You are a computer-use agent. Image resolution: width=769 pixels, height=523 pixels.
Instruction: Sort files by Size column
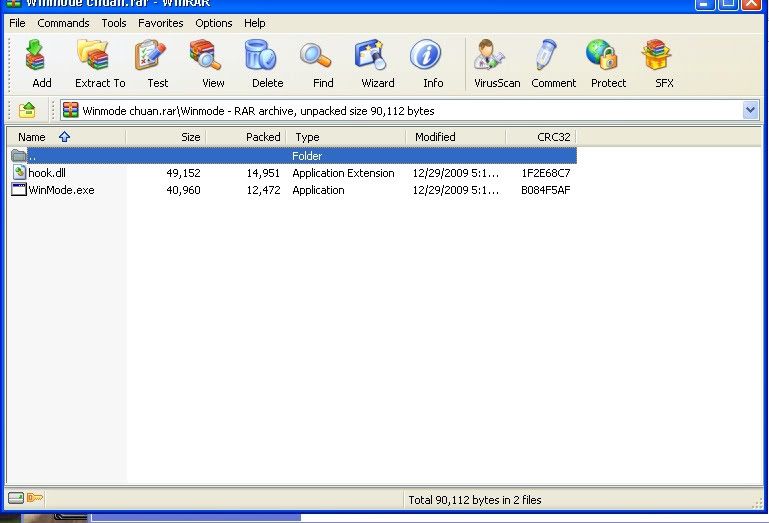click(166, 137)
